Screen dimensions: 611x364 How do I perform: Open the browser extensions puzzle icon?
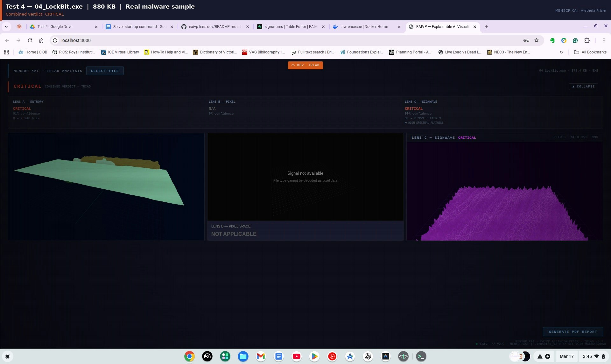point(587,40)
